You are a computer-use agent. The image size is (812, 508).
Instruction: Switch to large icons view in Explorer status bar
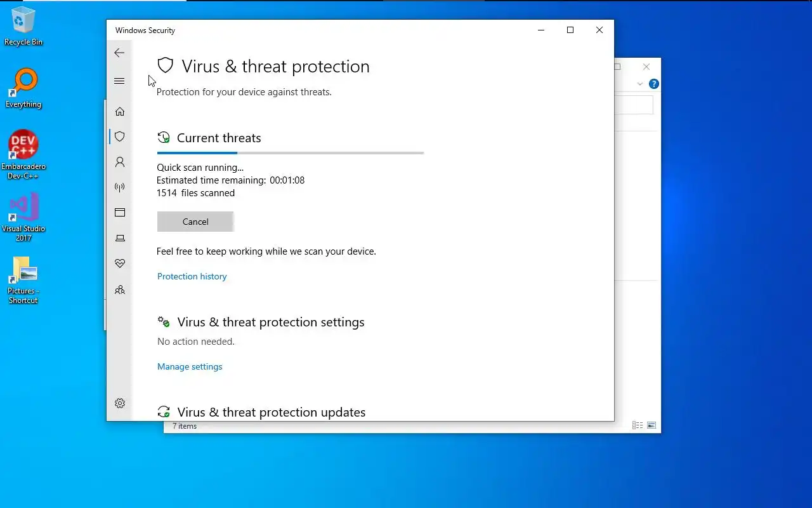(651, 425)
